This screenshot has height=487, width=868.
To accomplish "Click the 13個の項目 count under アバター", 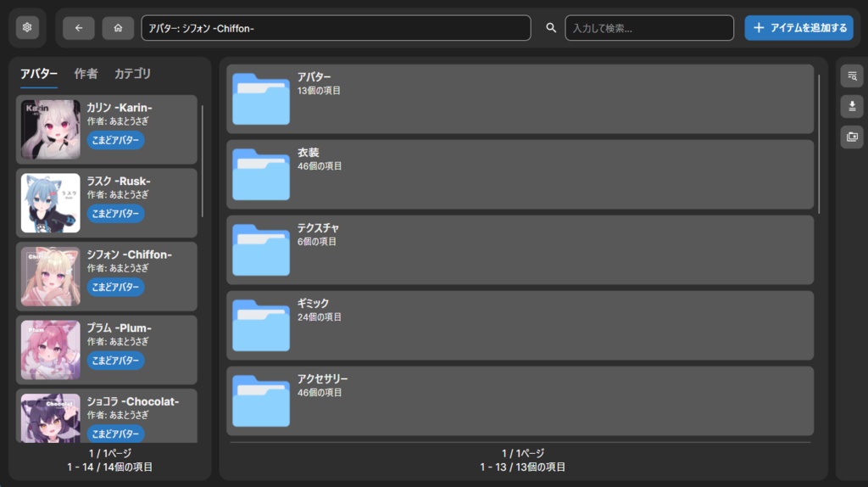I will tap(319, 90).
